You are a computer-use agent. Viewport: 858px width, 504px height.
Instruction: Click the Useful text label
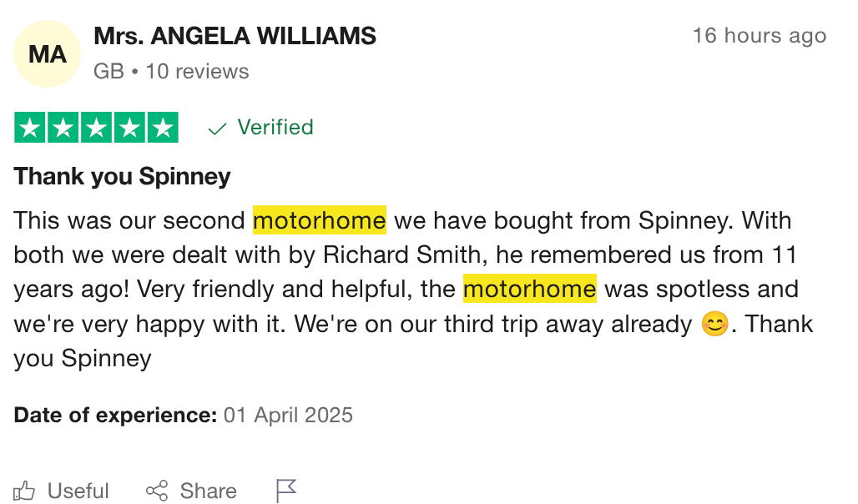pyautogui.click(x=78, y=491)
